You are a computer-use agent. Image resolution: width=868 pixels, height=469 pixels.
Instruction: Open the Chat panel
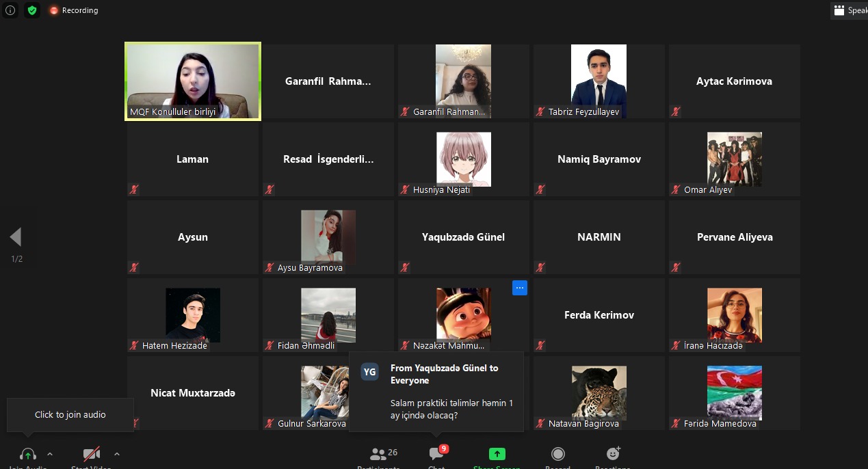[x=436, y=455]
